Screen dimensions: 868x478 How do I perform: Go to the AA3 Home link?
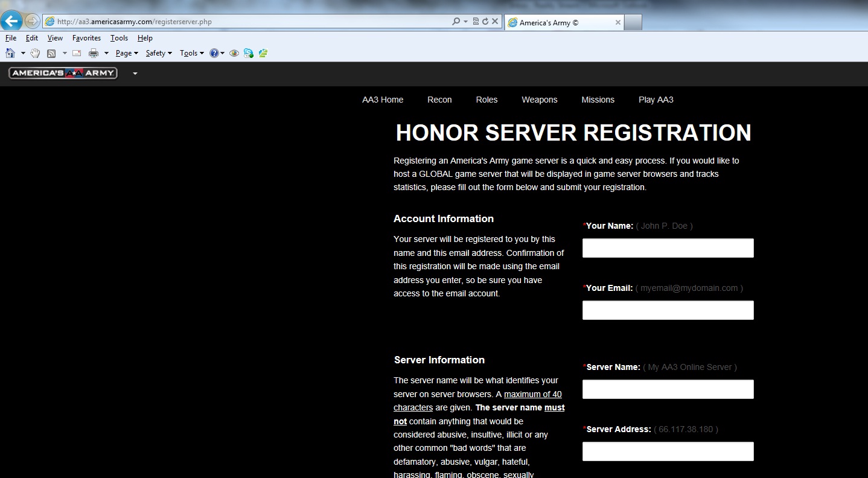[383, 100]
